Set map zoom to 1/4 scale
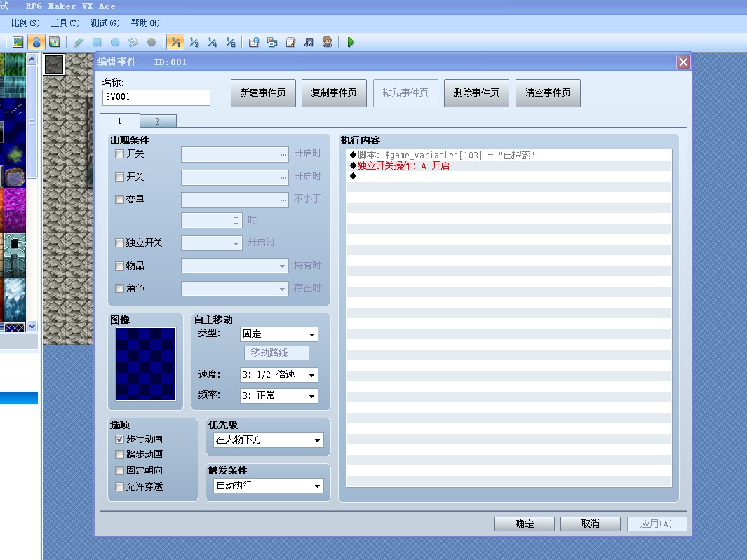The height and width of the screenshot is (560, 747). click(x=212, y=42)
